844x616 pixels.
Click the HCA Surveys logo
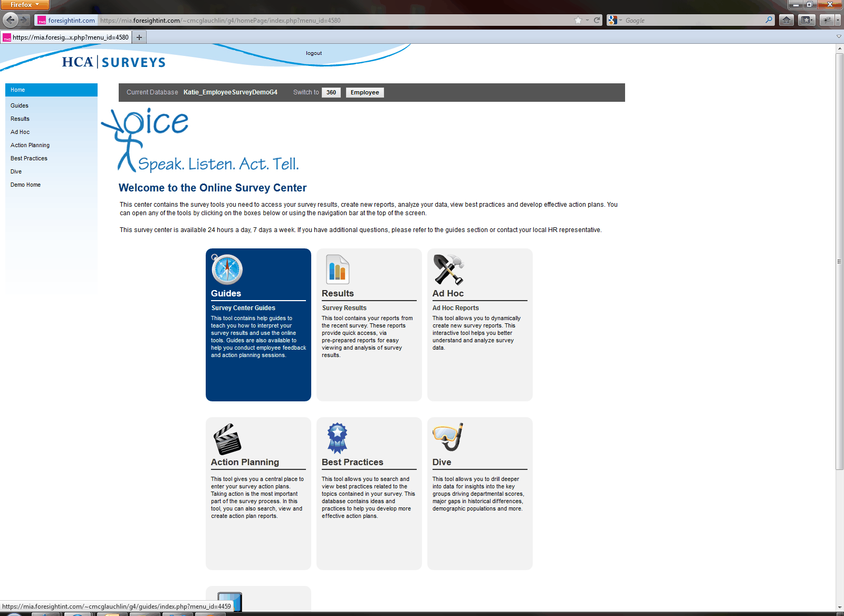click(114, 62)
